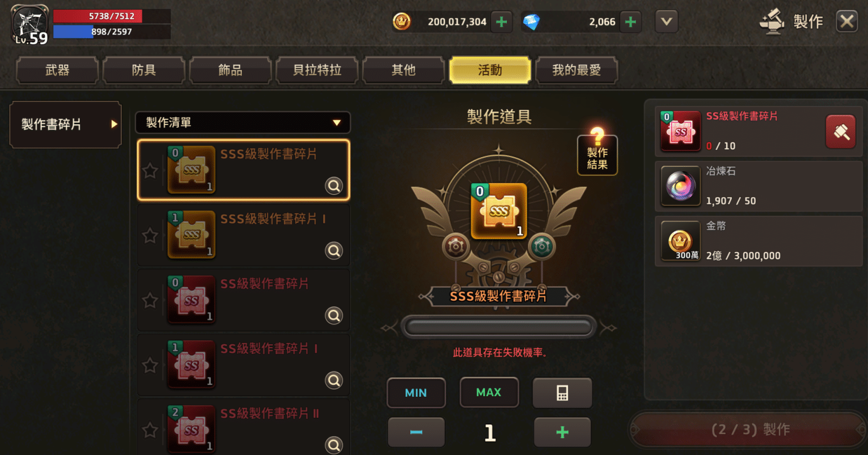The height and width of the screenshot is (455, 868).
Task: Set the quantity to MAX
Action: pyautogui.click(x=489, y=392)
